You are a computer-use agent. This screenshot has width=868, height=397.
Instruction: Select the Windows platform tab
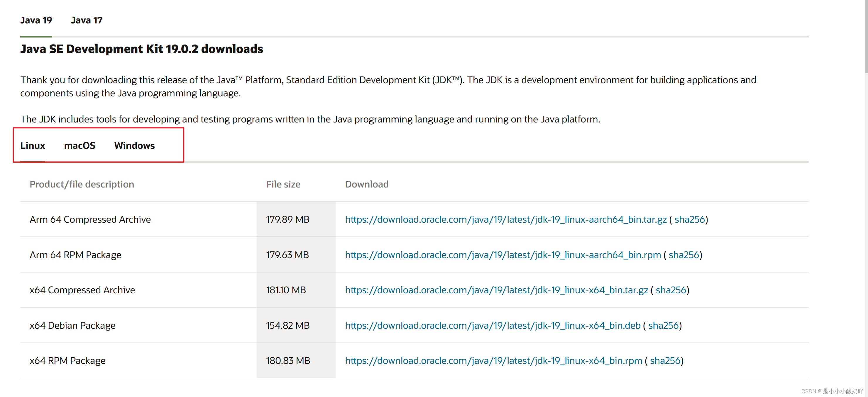[x=134, y=145]
